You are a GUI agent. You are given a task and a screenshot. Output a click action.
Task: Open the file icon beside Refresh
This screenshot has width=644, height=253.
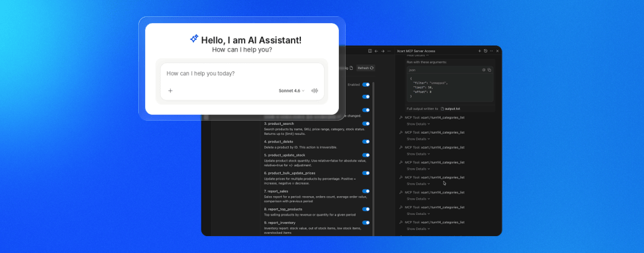pos(351,68)
